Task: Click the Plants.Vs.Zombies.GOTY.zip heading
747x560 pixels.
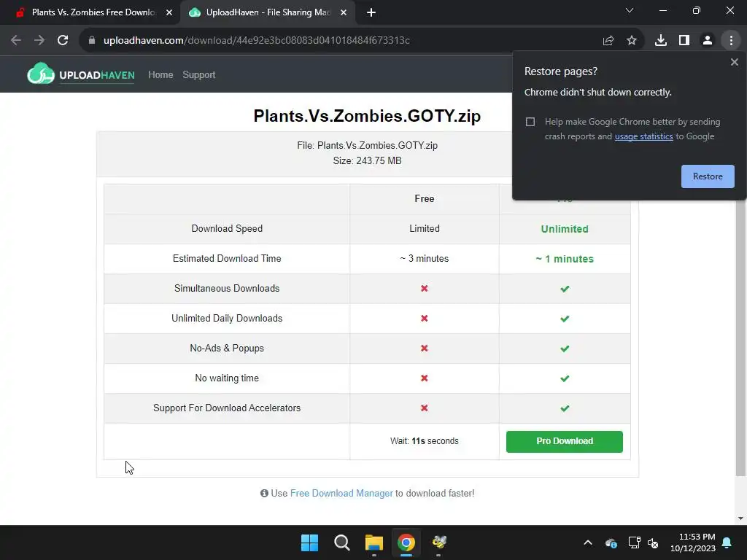Action: coord(367,116)
